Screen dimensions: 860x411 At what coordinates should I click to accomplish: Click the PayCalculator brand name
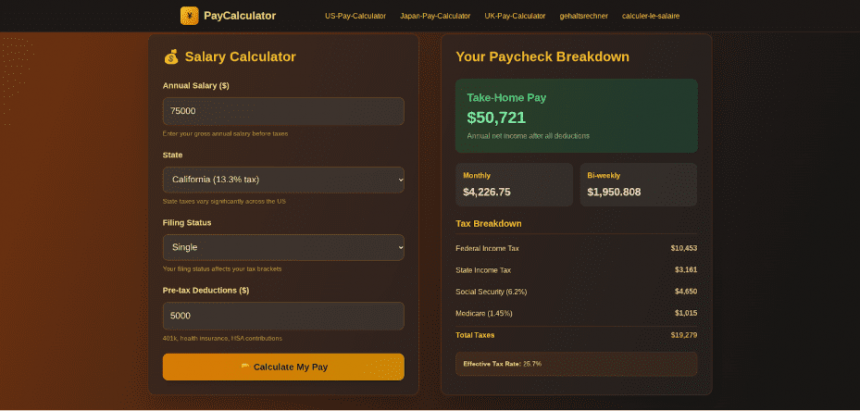[x=239, y=16]
